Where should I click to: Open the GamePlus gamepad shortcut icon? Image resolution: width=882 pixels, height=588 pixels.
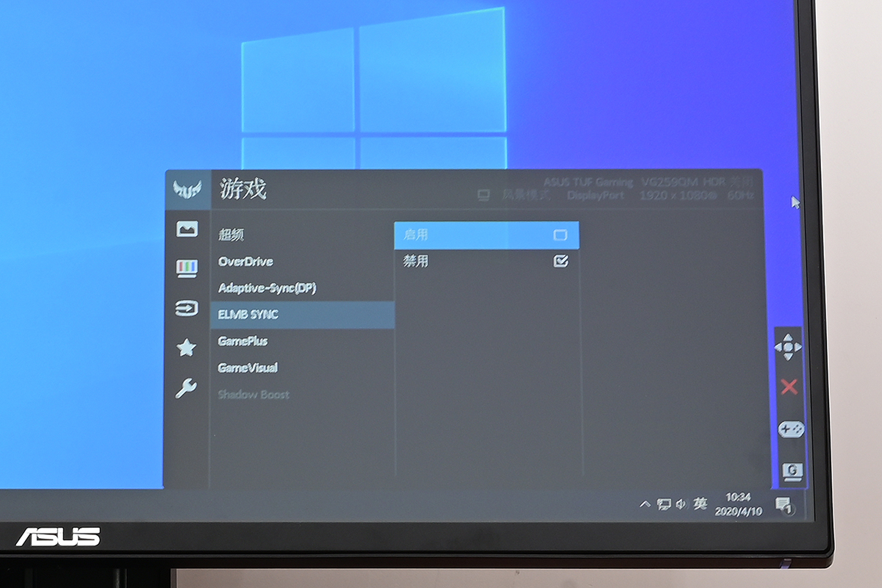791,429
